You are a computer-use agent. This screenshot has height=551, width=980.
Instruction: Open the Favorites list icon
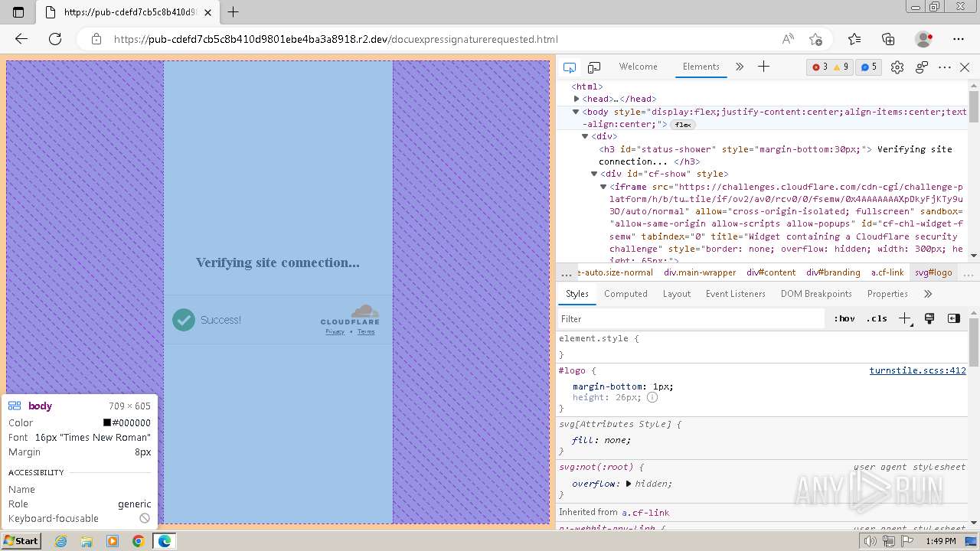[854, 39]
